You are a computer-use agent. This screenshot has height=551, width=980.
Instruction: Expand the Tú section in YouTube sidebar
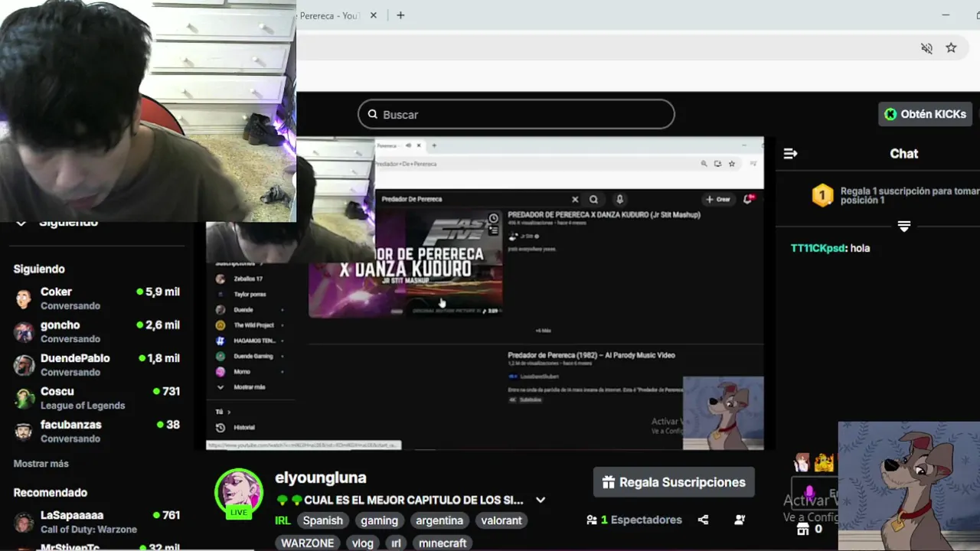pos(223,412)
